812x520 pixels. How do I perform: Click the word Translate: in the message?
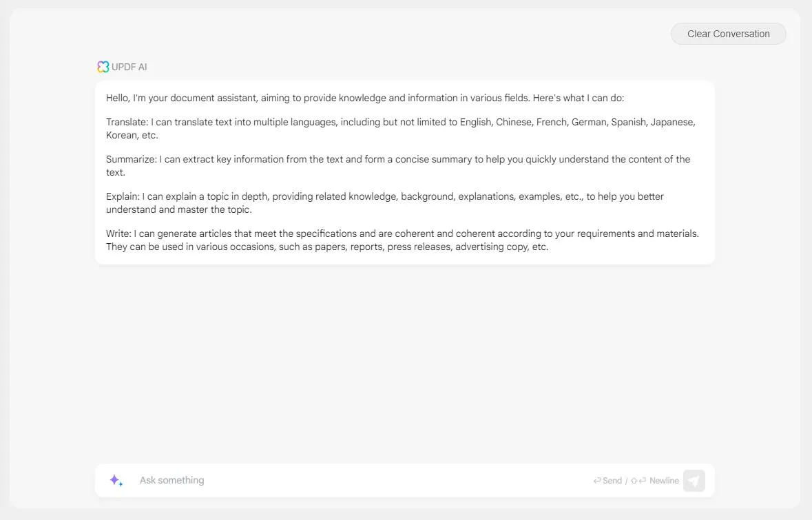tap(127, 122)
